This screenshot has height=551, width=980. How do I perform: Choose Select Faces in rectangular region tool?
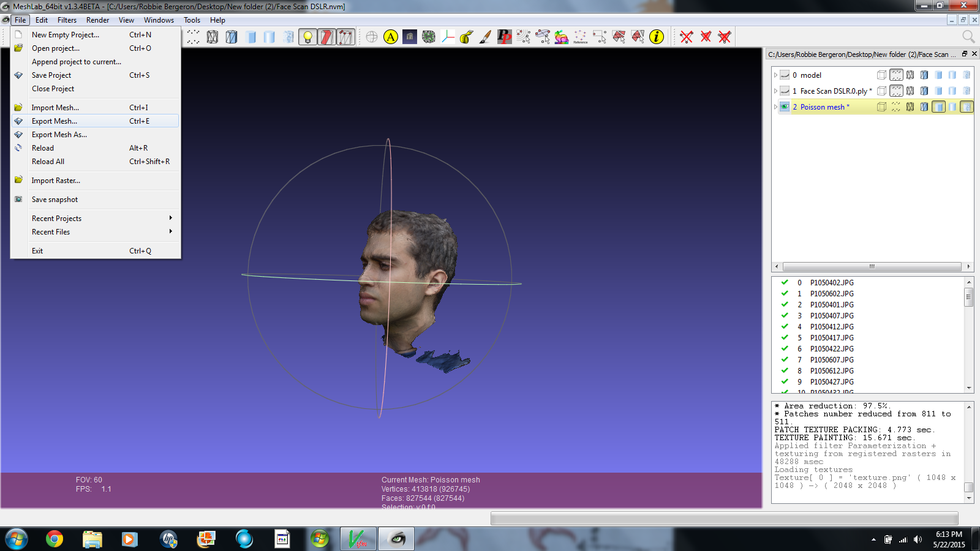619,37
